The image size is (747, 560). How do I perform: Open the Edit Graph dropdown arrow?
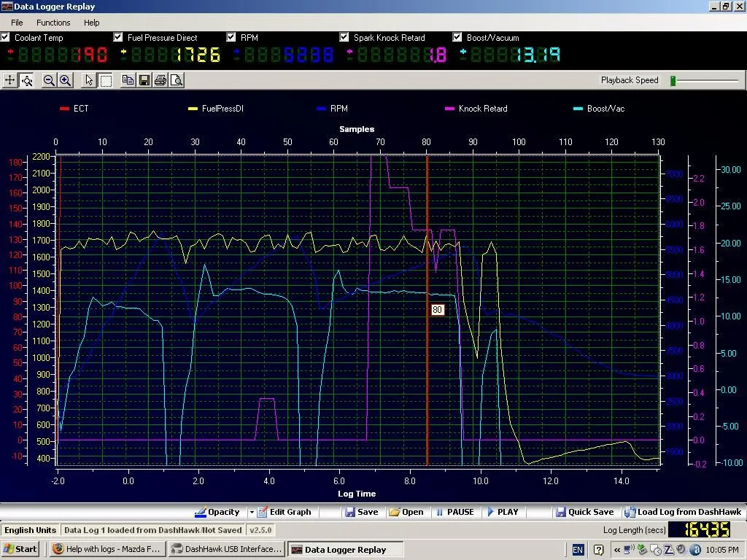coord(252,513)
